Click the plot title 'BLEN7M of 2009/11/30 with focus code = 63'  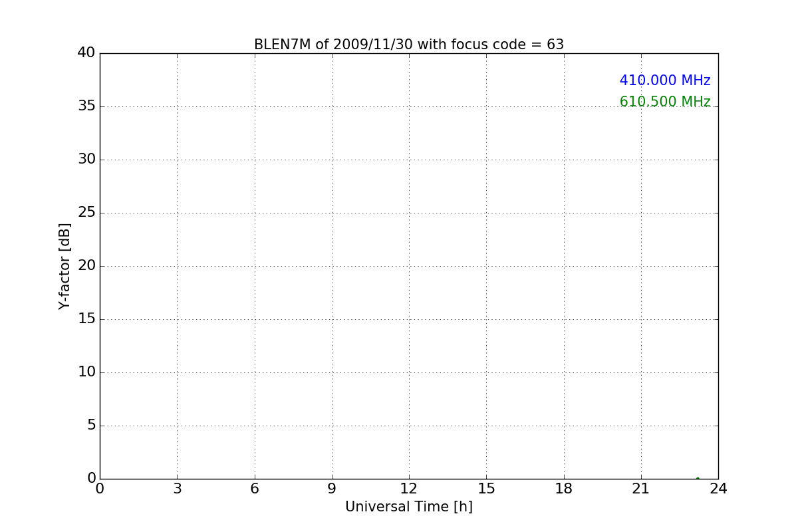click(409, 45)
